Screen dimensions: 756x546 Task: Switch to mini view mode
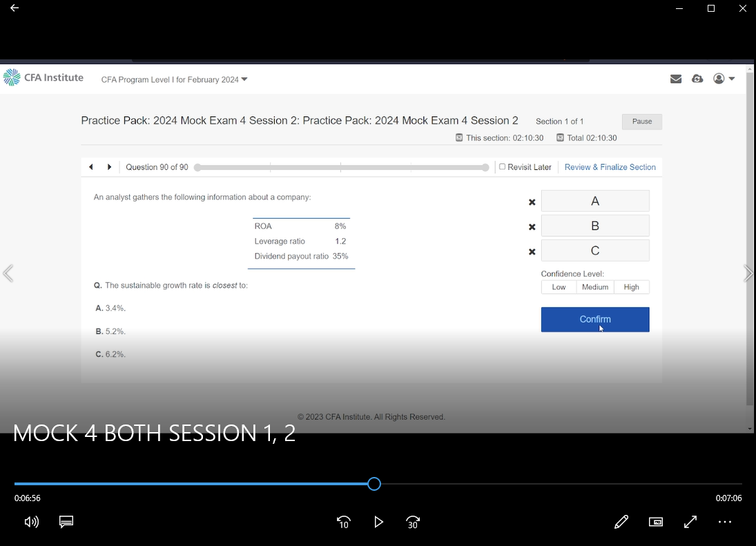coord(656,522)
